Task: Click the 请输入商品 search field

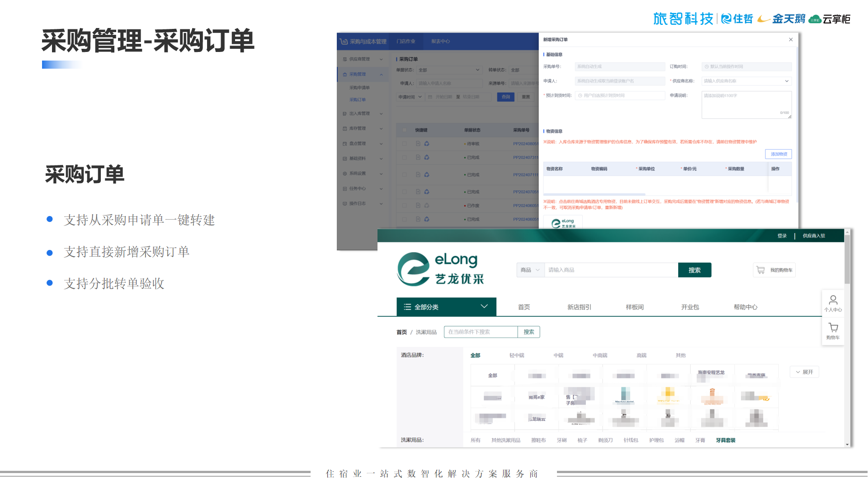Action: point(610,270)
